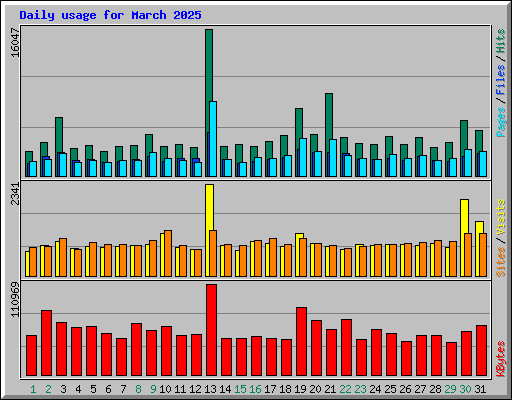Viewport: 512px width, 400px height.
Task: Click day 31 on the x-axis
Action: pos(480,389)
